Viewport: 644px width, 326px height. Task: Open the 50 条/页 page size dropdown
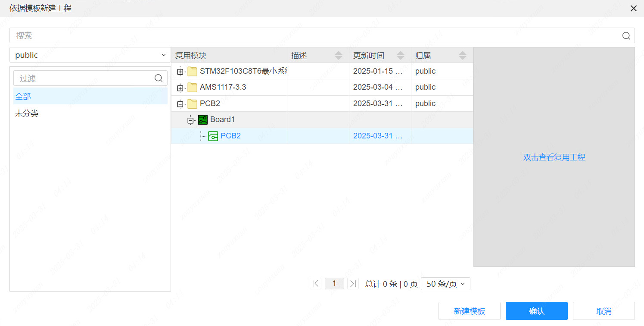tap(445, 284)
